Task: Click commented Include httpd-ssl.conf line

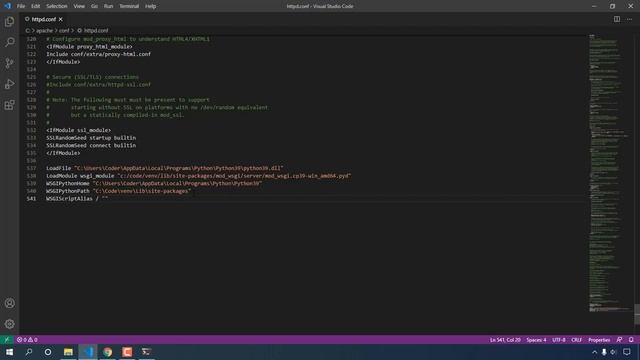Action: pyautogui.click(x=98, y=84)
